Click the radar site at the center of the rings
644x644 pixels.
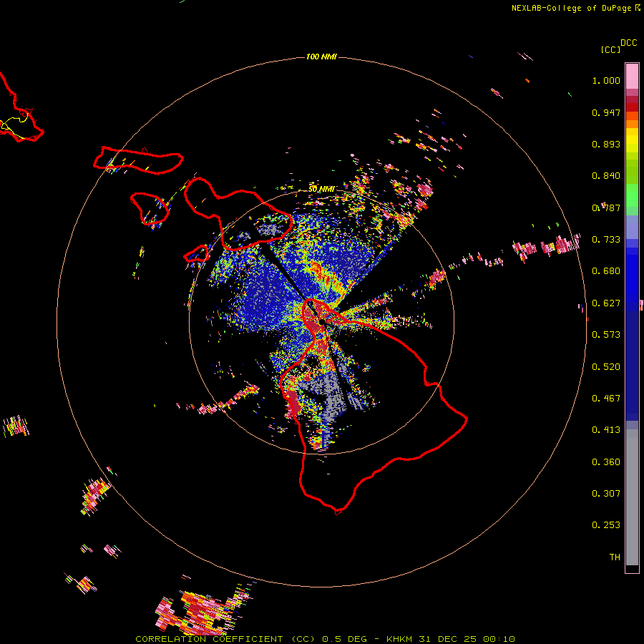click(321, 322)
